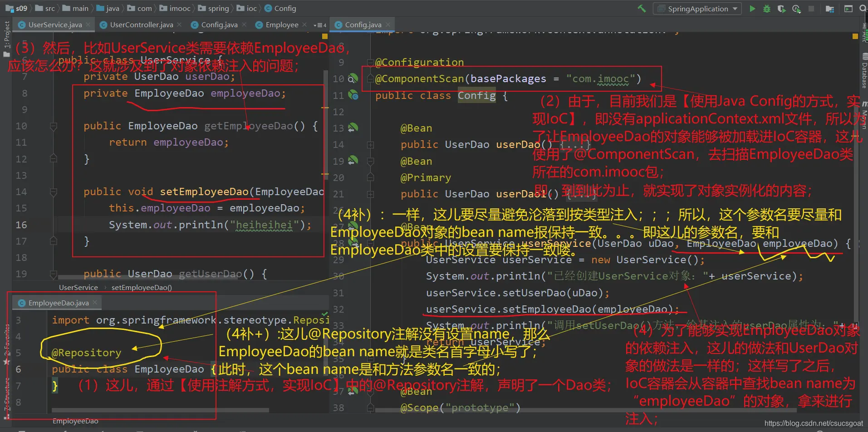Click the Search Everywhere magnifier icon
This screenshot has height=432, width=868.
[x=863, y=9]
